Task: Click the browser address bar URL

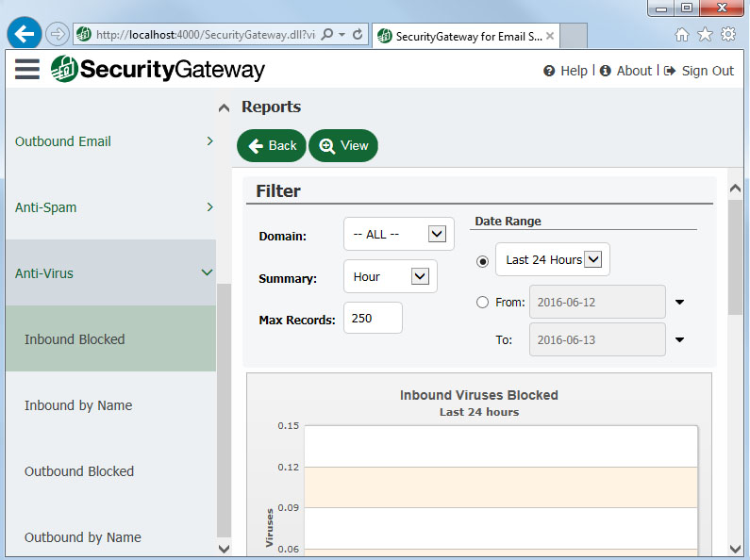Action: (206, 34)
